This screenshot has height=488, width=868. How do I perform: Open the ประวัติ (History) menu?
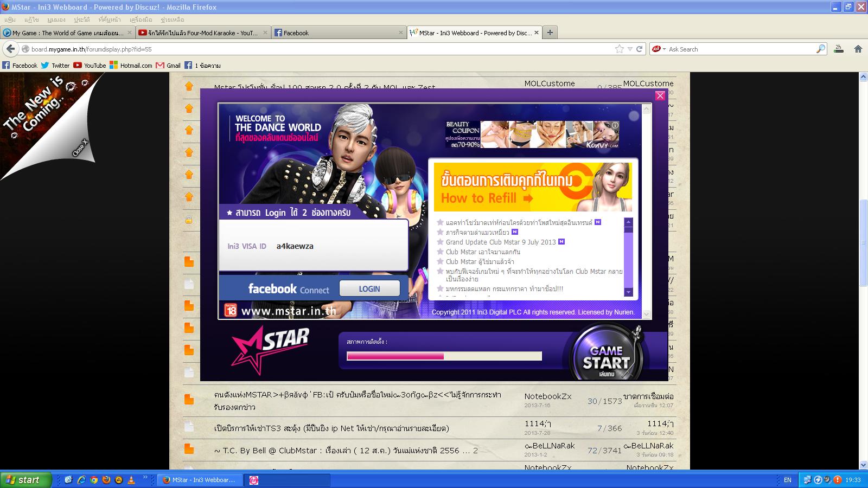pyautogui.click(x=82, y=20)
